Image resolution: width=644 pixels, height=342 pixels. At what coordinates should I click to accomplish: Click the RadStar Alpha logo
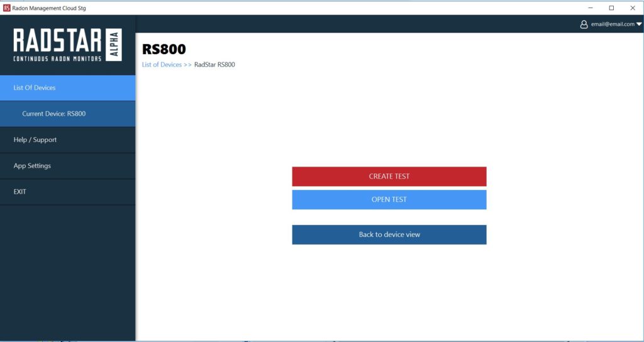tap(67, 45)
